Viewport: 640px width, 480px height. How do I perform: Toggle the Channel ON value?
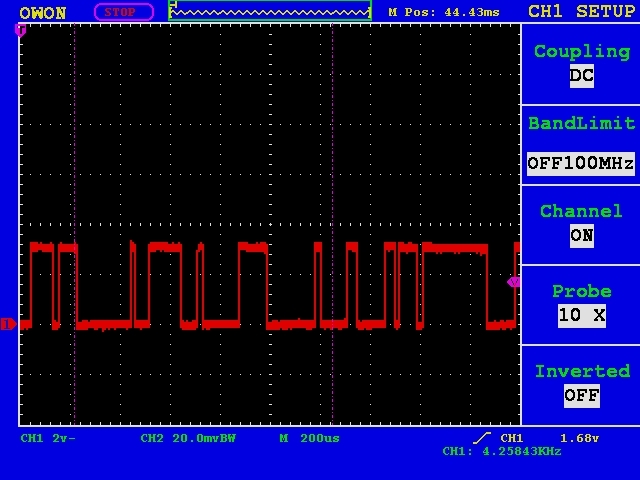point(582,236)
